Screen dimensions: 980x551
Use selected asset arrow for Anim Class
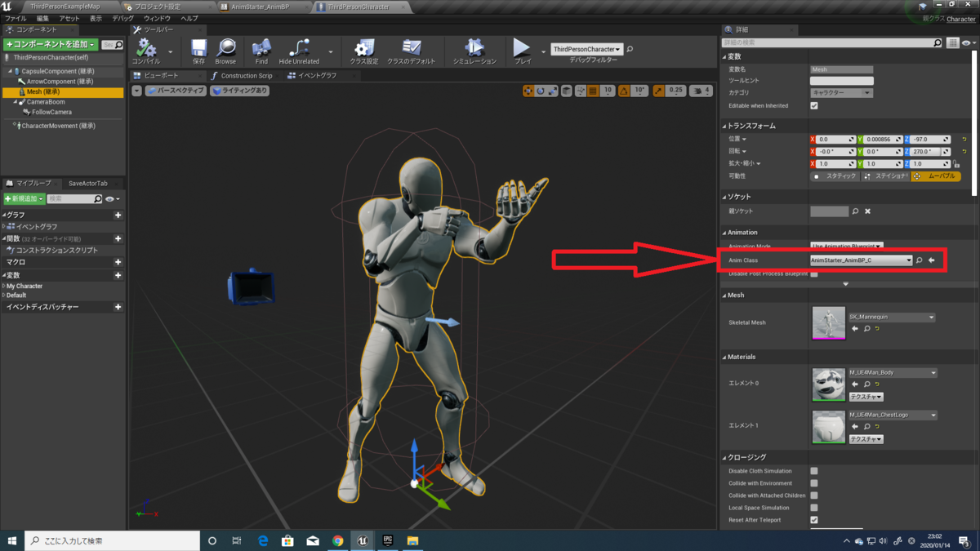[932, 260]
